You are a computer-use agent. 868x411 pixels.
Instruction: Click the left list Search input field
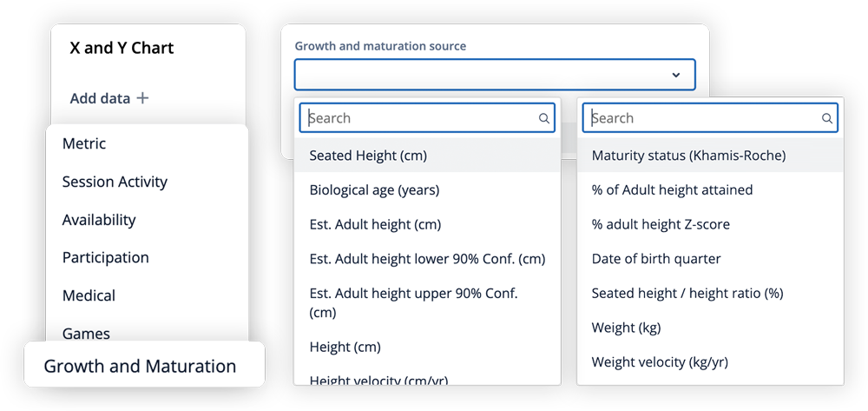[427, 118]
